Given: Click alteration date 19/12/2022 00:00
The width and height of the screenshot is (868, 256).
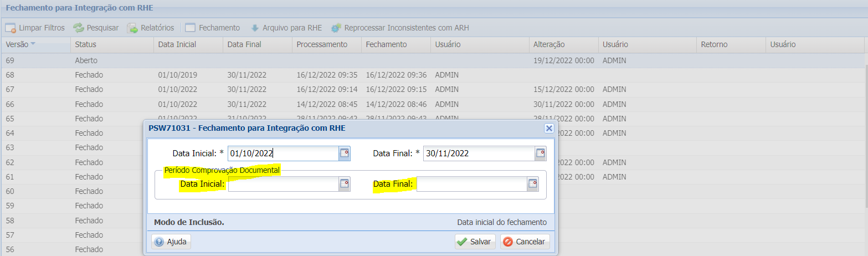Looking at the screenshot, I should 563,60.
